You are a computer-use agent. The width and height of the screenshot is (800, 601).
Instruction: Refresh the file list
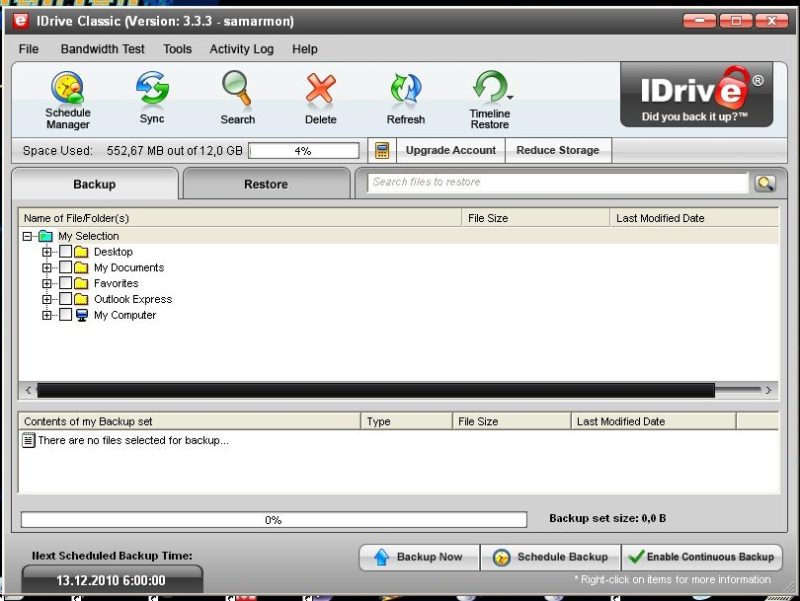[x=405, y=97]
